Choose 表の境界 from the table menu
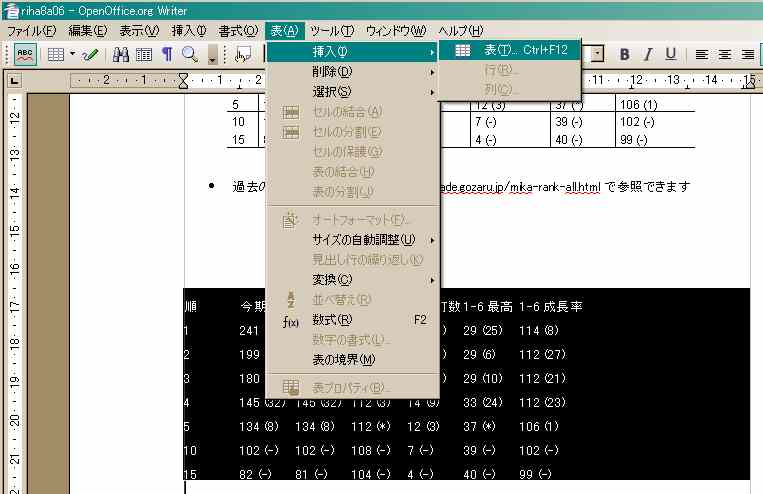Screen dimensions: 763x494 click(x=344, y=359)
